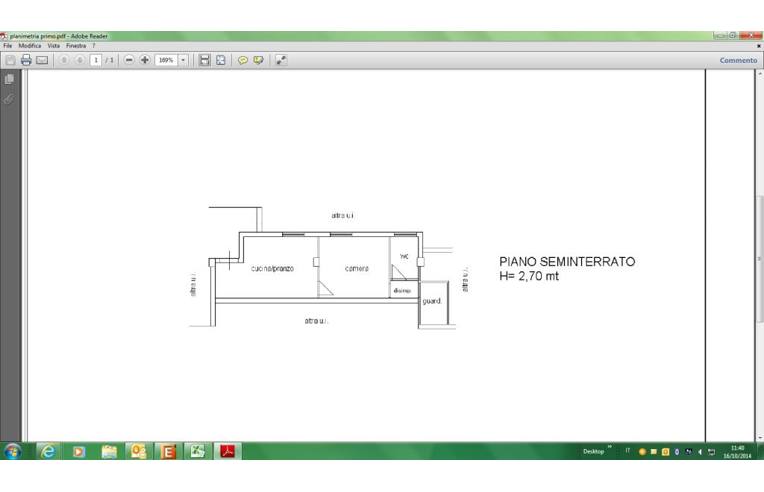Open Internet Explorer from the taskbar

(x=47, y=452)
